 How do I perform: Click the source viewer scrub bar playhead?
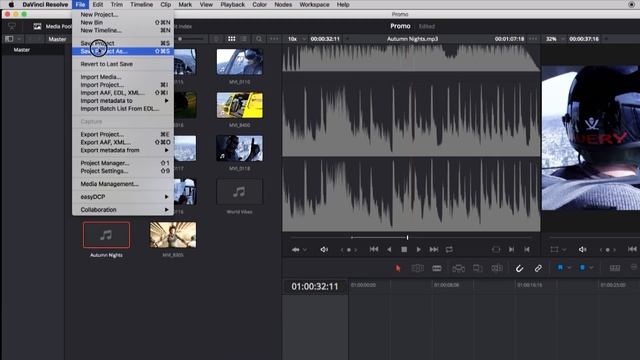point(407,237)
